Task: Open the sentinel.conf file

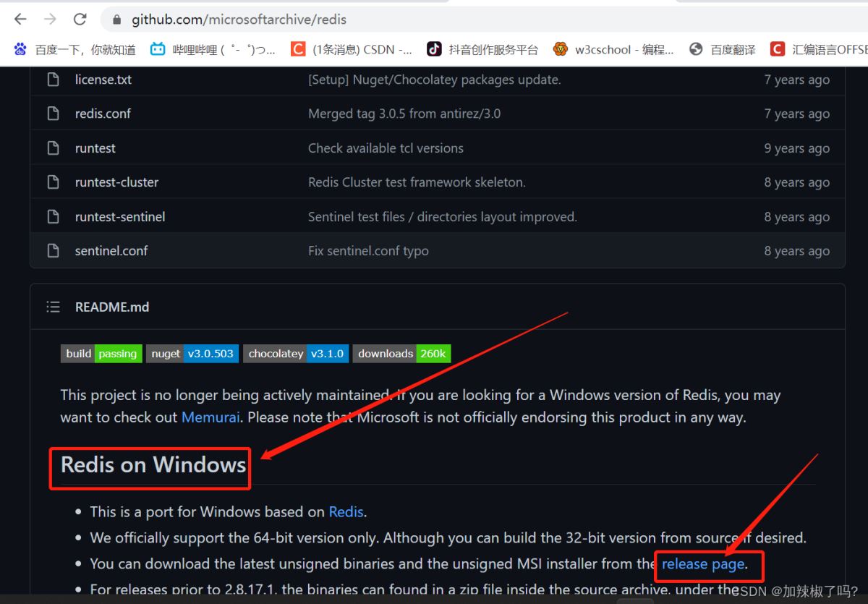Action: [111, 251]
